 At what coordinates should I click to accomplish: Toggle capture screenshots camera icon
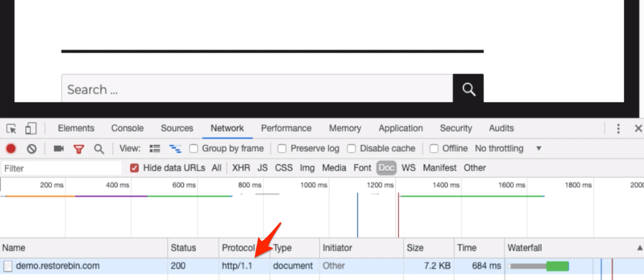[59, 149]
